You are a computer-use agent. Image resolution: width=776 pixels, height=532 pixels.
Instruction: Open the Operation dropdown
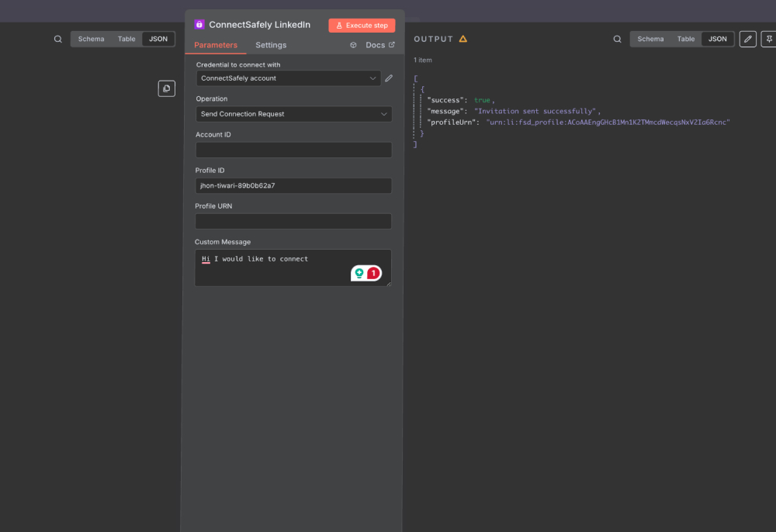pyautogui.click(x=293, y=113)
